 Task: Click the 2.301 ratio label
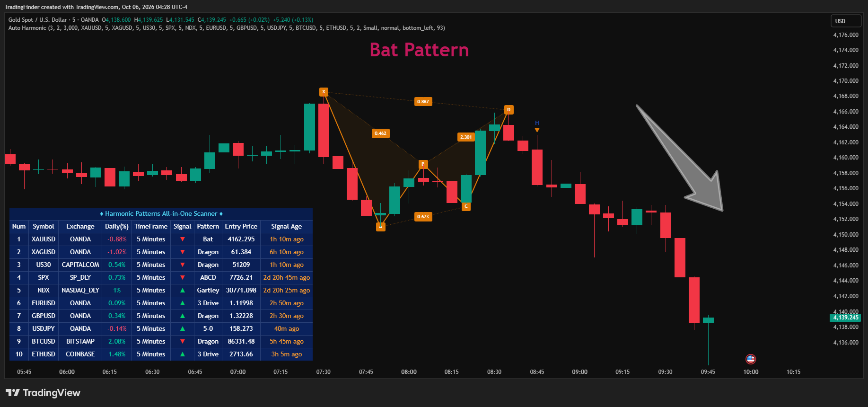click(x=466, y=137)
